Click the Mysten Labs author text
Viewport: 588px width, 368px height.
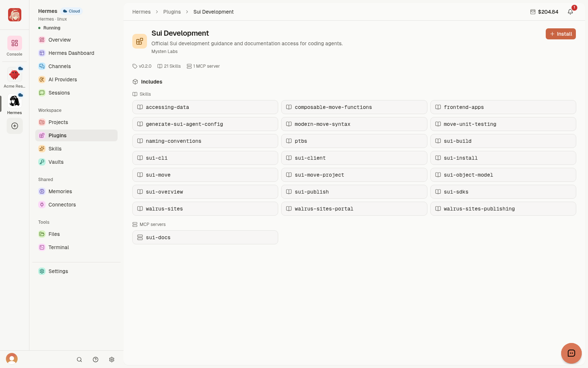pyautogui.click(x=164, y=52)
